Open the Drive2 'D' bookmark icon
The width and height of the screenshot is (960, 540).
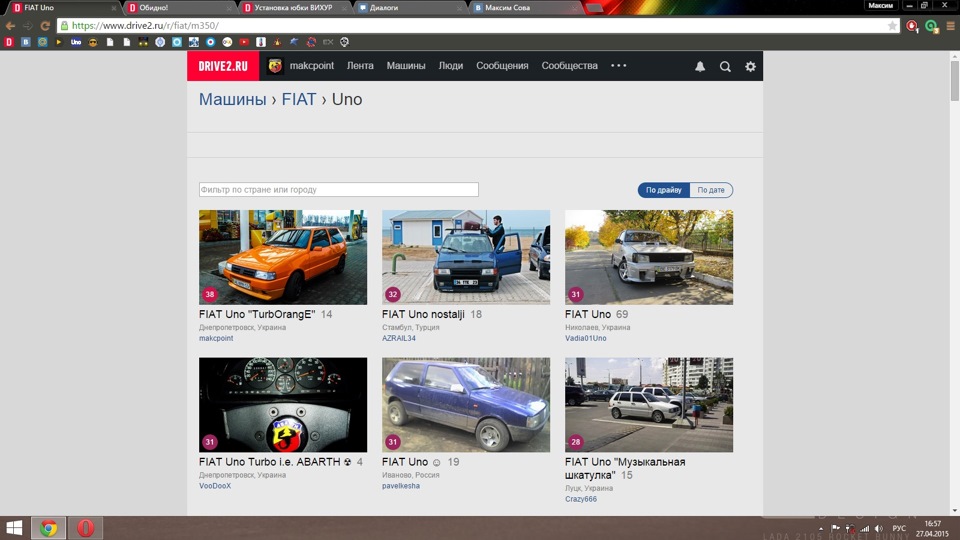[x=9, y=42]
